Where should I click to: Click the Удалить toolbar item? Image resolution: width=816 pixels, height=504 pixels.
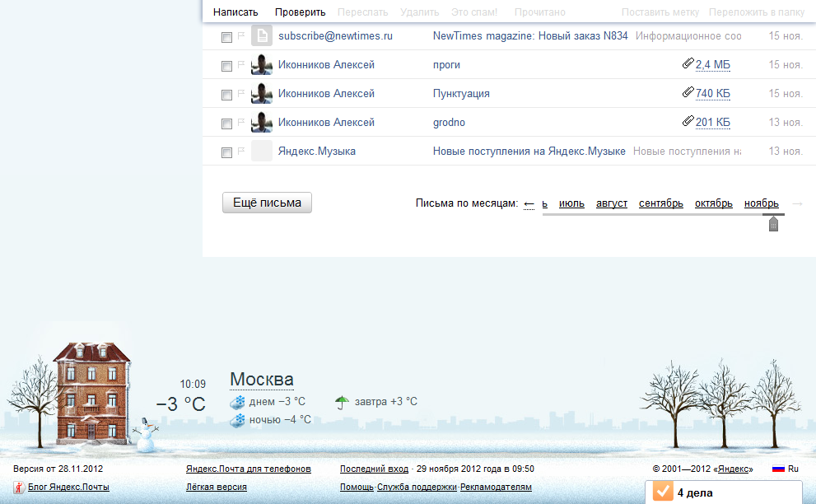tap(419, 12)
